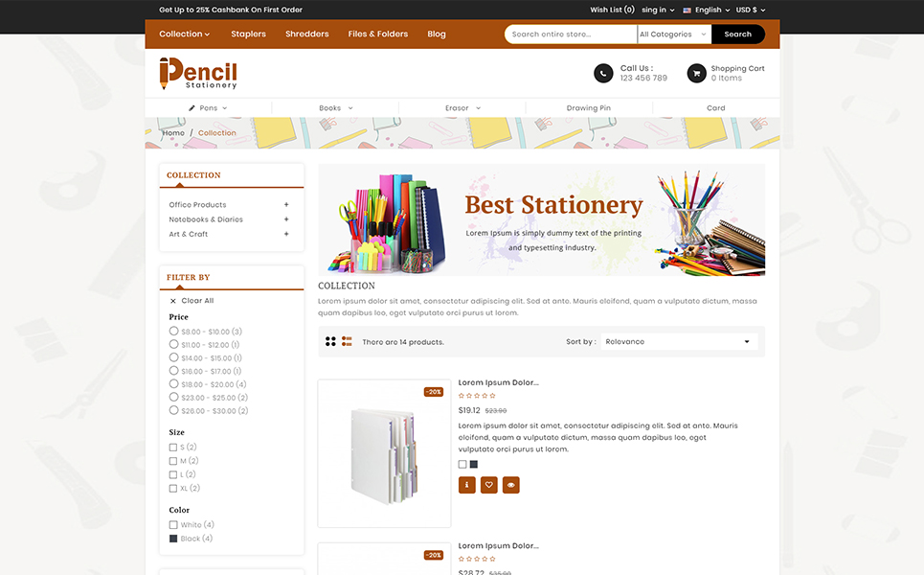Viewport: 924px width, 575px height.
Task: Add $19.12 product to wishlist heart
Action: pyautogui.click(x=489, y=485)
